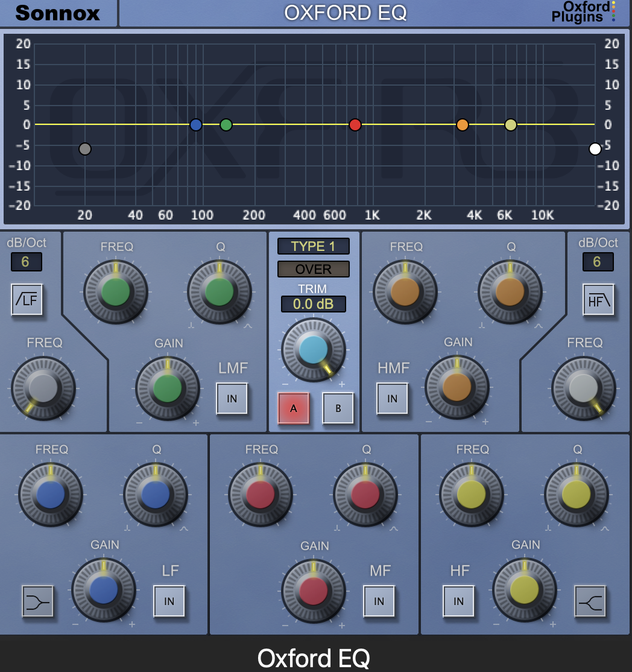Select preset slot B
This screenshot has height=672, width=632.
click(x=338, y=408)
